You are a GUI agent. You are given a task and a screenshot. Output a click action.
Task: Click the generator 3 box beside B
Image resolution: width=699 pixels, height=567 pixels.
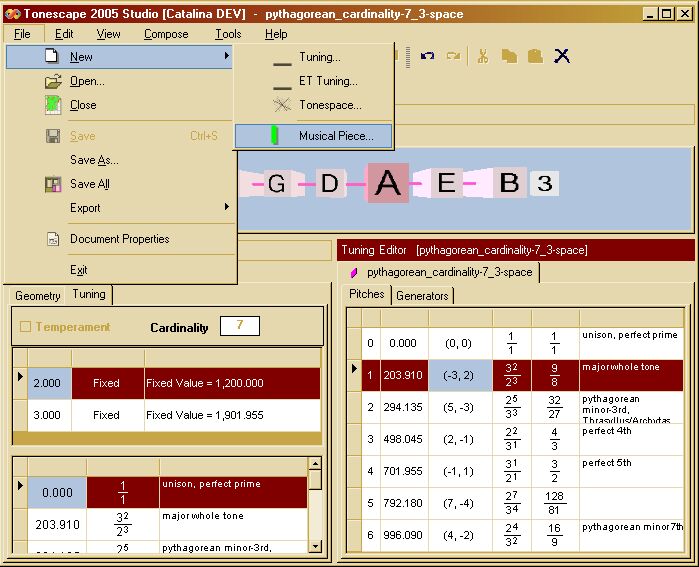[544, 183]
